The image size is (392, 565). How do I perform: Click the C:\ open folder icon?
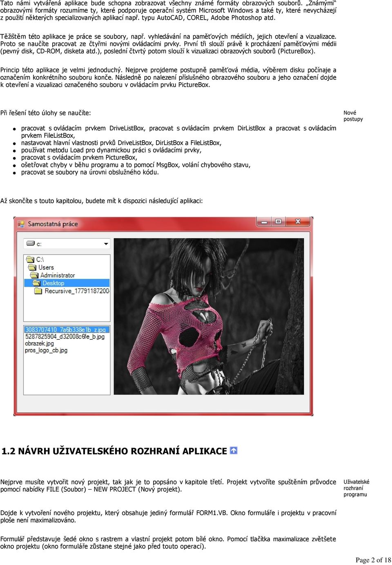click(30, 260)
